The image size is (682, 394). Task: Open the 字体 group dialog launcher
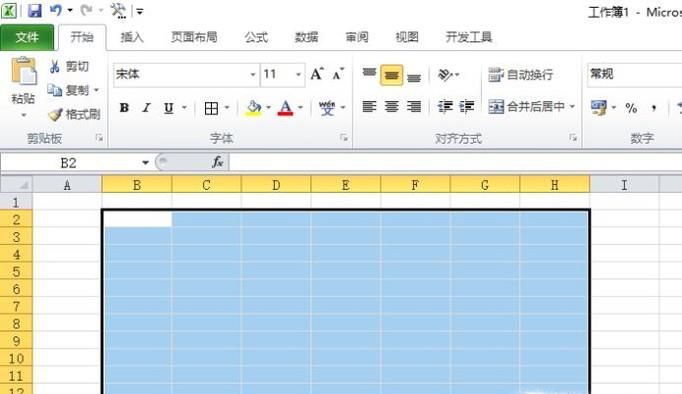click(x=344, y=138)
